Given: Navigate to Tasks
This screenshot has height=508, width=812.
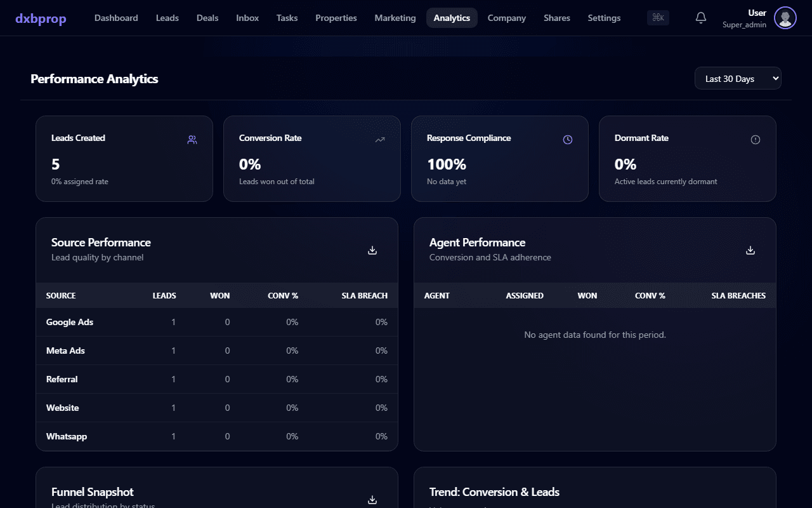Looking at the screenshot, I should coord(287,18).
